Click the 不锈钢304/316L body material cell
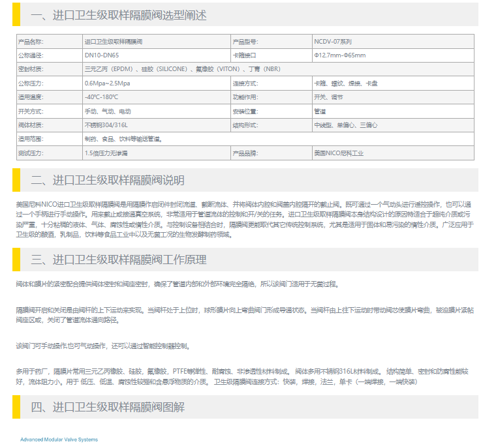The width and height of the screenshot is (498, 448). (106, 125)
